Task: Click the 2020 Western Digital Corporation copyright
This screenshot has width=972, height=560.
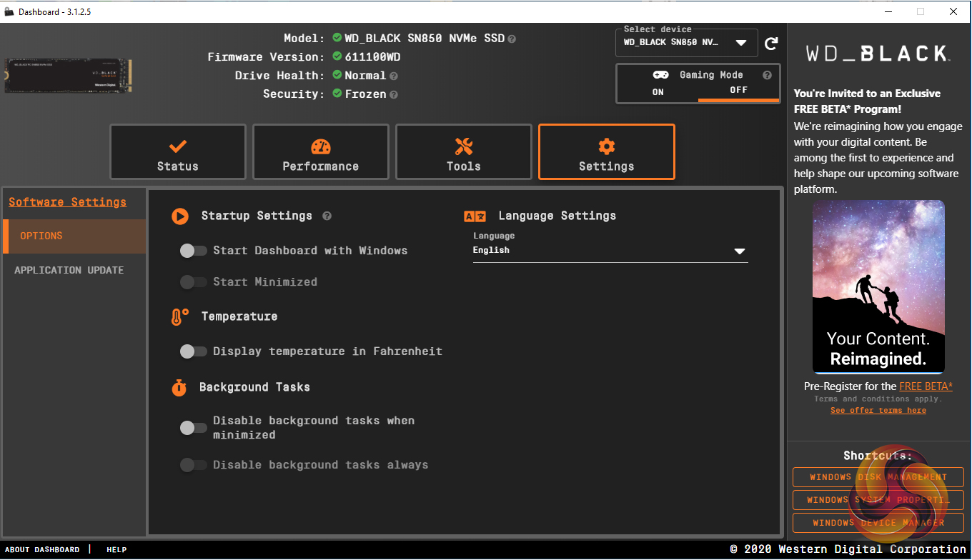Action: point(848,549)
